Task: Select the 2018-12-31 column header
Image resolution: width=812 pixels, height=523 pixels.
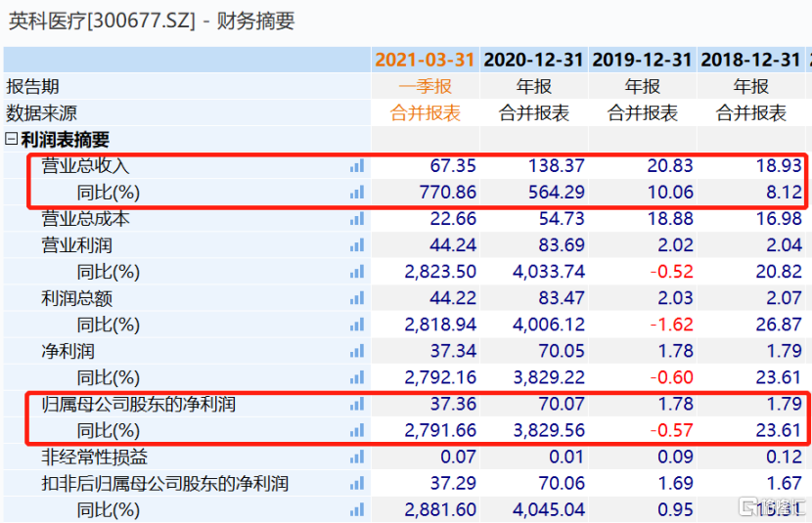Action: click(x=751, y=60)
